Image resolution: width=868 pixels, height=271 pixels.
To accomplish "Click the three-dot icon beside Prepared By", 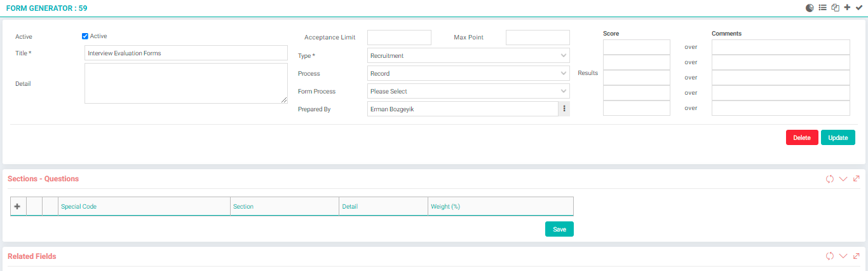I will coord(564,109).
